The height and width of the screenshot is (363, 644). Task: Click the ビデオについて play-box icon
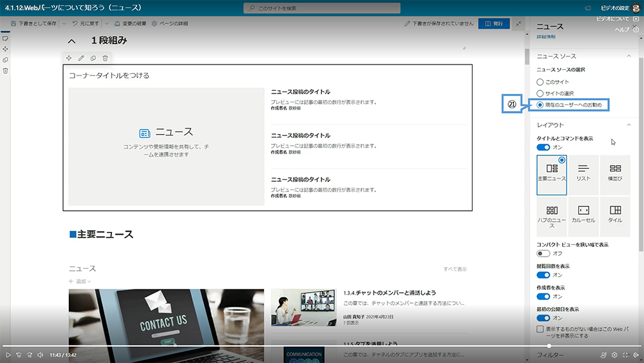pos(636,19)
